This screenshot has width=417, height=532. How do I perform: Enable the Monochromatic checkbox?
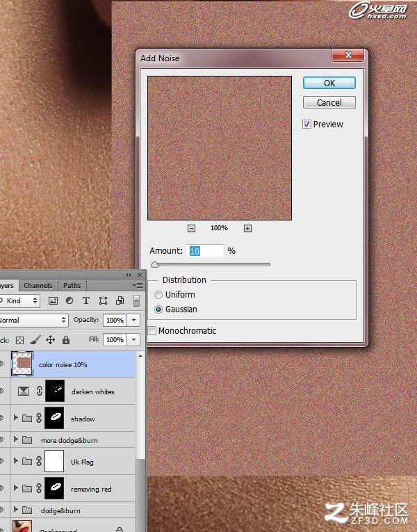click(152, 330)
